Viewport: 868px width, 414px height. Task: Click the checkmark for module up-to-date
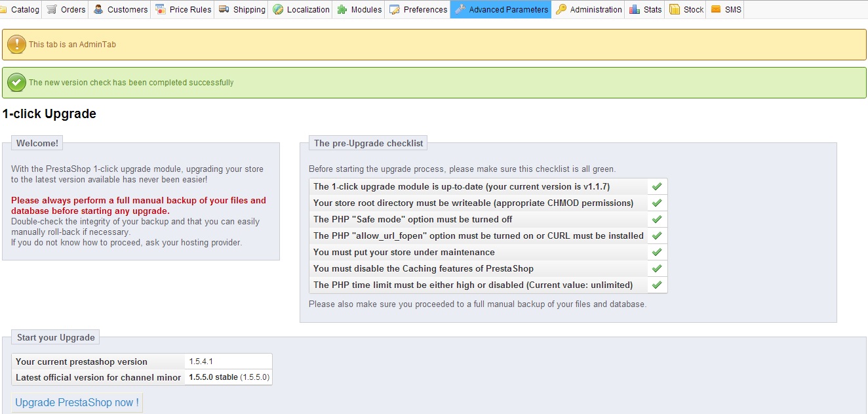pyautogui.click(x=657, y=186)
